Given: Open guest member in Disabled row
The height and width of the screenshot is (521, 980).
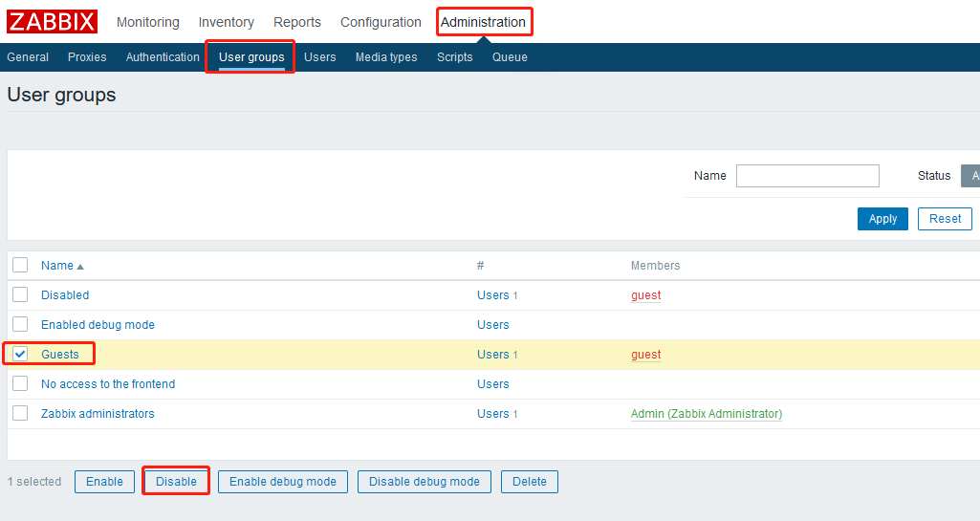Looking at the screenshot, I should point(645,294).
